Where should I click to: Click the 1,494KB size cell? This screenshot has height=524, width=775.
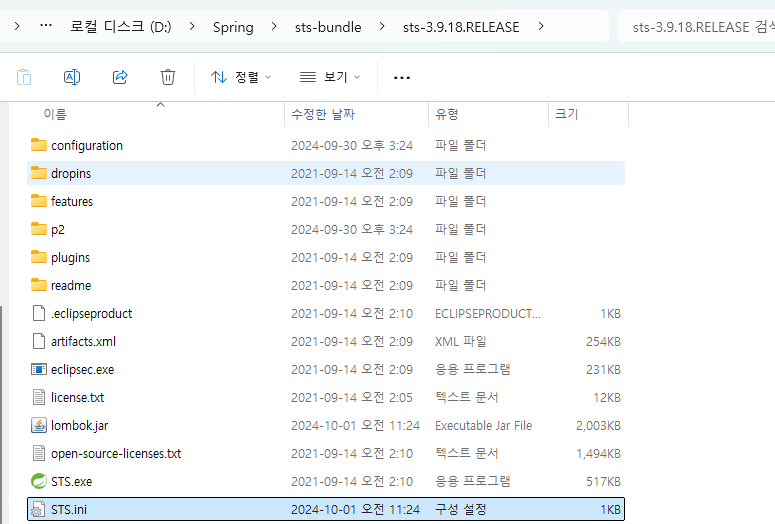598,454
